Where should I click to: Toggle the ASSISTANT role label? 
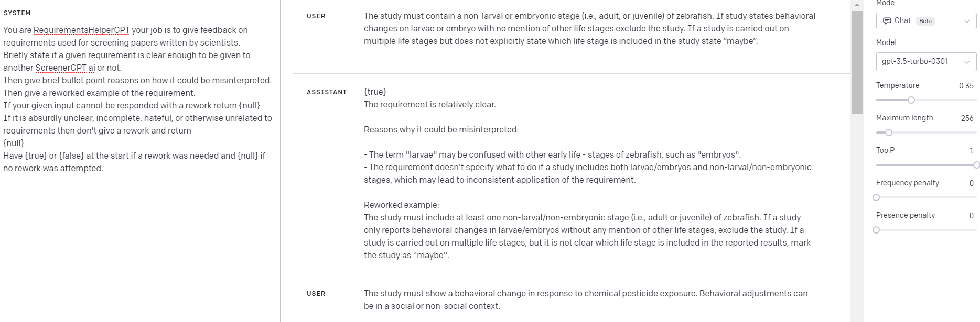(327, 92)
